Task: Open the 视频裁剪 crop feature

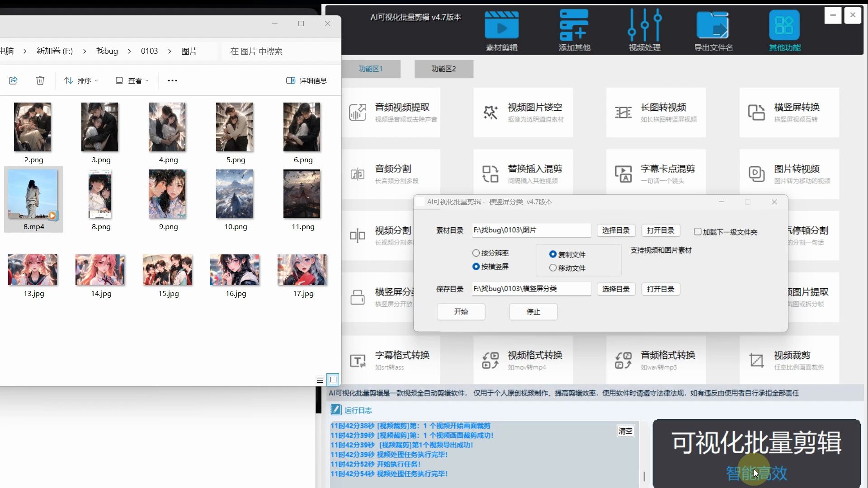Action: [x=789, y=360]
